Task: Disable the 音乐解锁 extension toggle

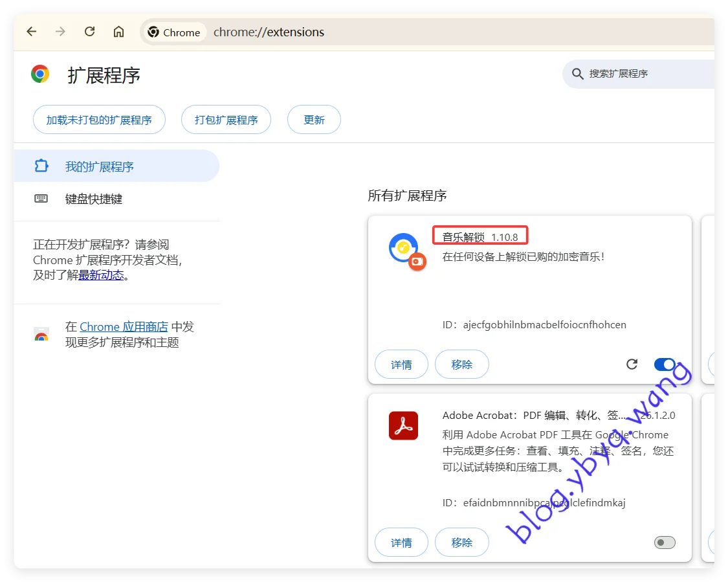Action: click(665, 364)
